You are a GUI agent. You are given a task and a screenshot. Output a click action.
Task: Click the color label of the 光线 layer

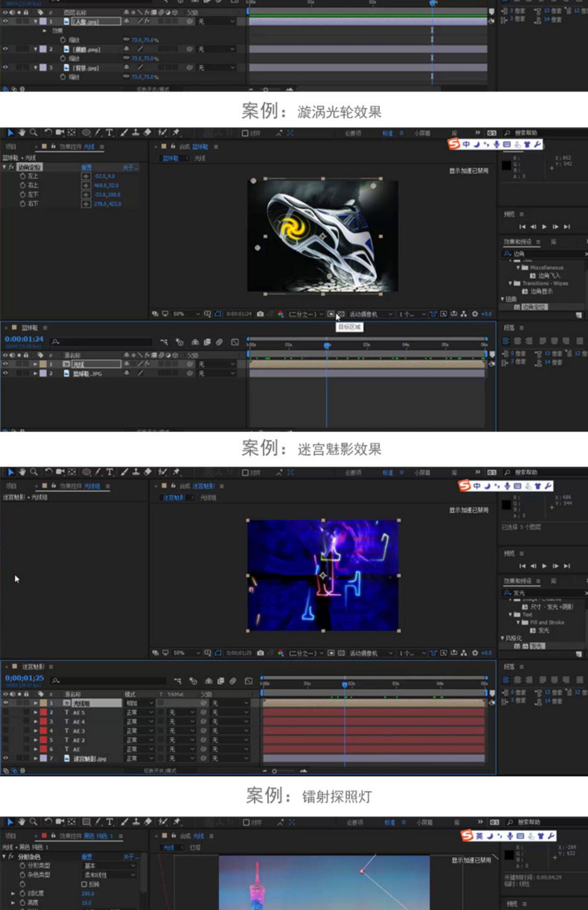[43, 364]
